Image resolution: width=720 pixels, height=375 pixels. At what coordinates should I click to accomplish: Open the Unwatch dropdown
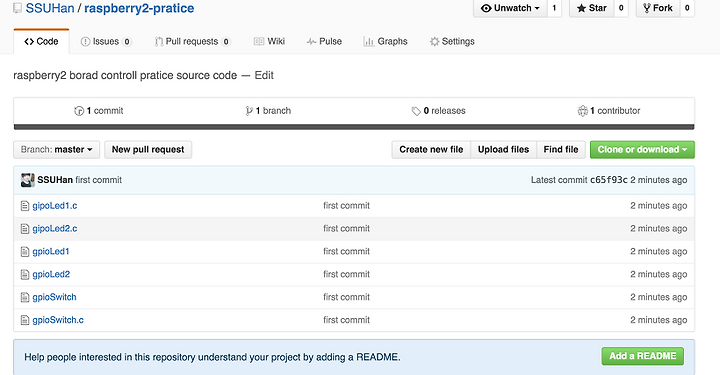(510, 8)
